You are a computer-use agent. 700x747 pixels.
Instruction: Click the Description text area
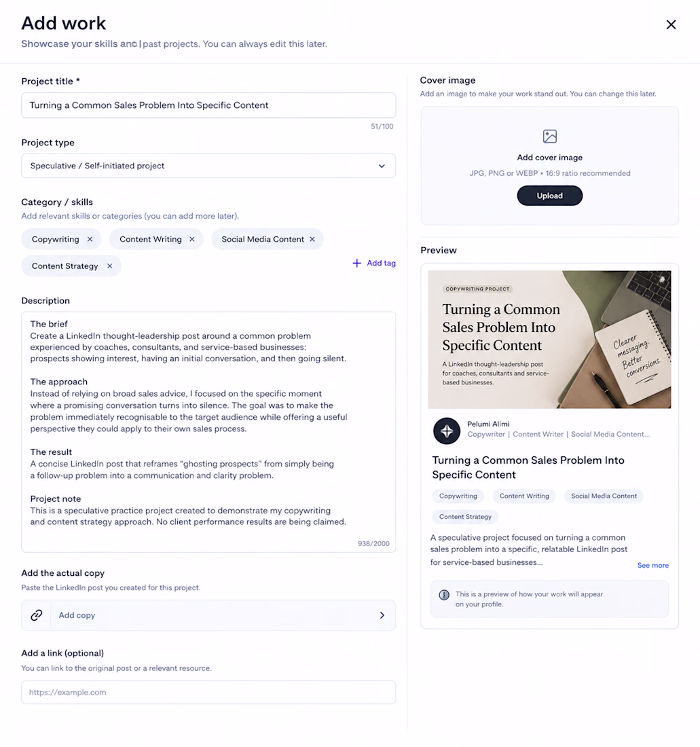click(208, 432)
